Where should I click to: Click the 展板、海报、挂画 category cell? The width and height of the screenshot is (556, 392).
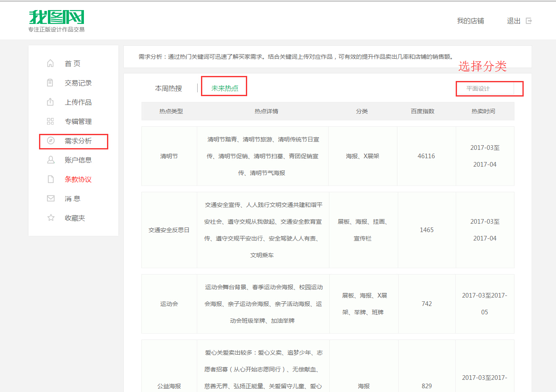click(363, 230)
